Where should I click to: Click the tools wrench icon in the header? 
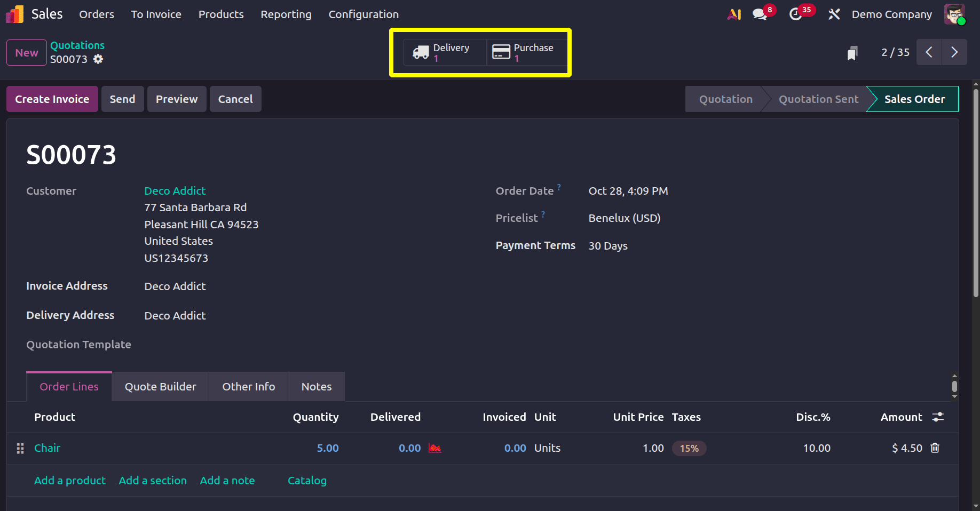(x=834, y=14)
